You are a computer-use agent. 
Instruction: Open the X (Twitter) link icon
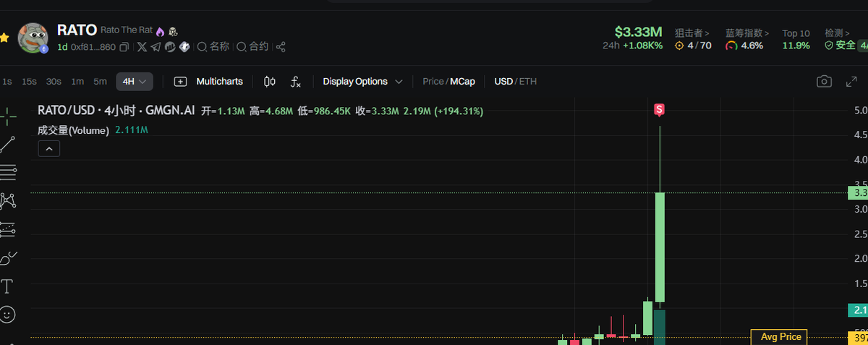(x=142, y=47)
